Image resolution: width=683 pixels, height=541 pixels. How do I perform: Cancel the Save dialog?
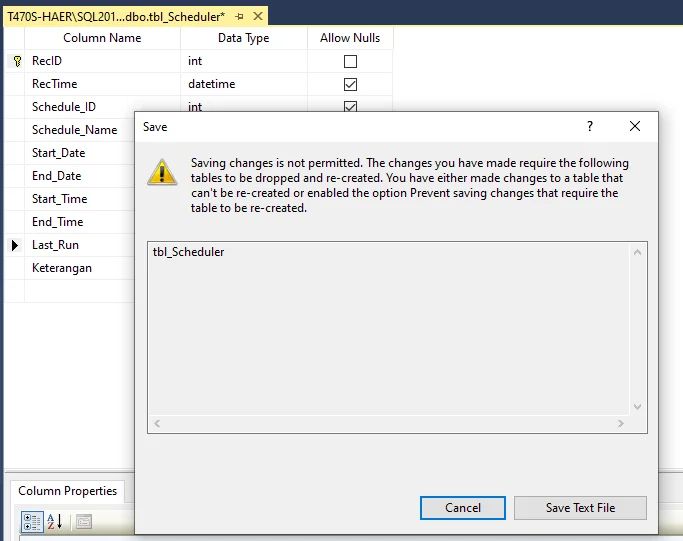click(463, 508)
